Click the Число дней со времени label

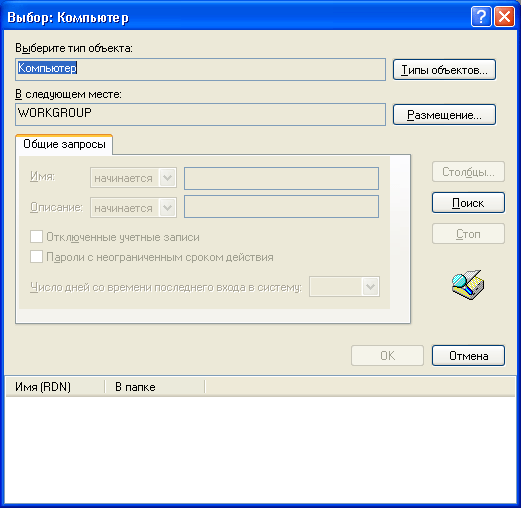(x=166, y=287)
